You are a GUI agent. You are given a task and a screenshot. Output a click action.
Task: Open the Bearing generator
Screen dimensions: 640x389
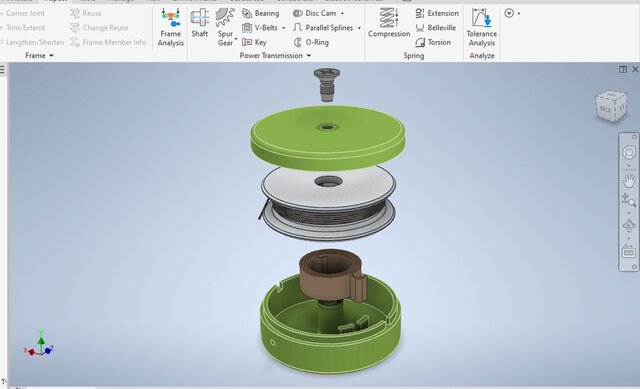coord(261,13)
